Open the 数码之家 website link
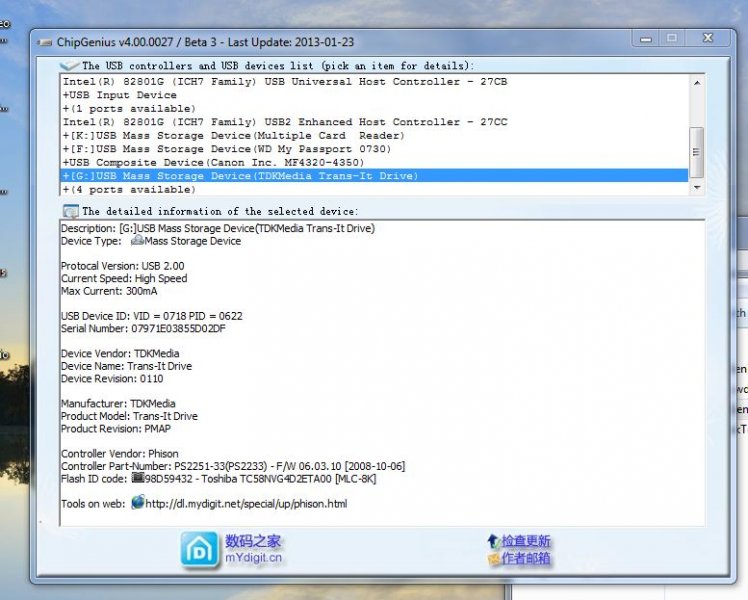This screenshot has width=748, height=600. pyautogui.click(x=253, y=541)
